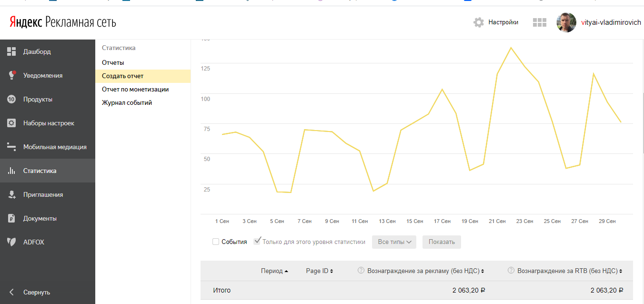Toggle Только для этого уровня статистики checkbox
Screen dimensions: 644x304
257,241
